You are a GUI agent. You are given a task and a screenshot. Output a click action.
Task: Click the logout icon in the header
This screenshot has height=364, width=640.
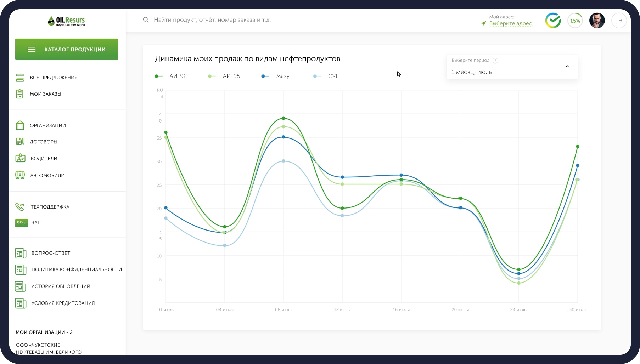coord(619,21)
